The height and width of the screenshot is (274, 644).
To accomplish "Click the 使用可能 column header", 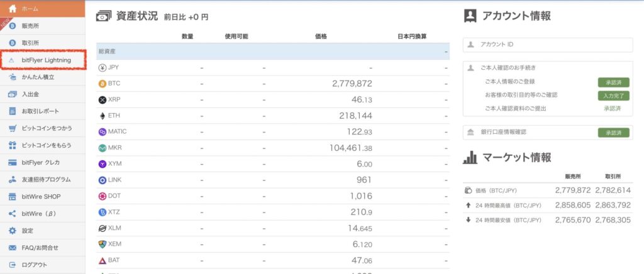I will click(236, 36).
